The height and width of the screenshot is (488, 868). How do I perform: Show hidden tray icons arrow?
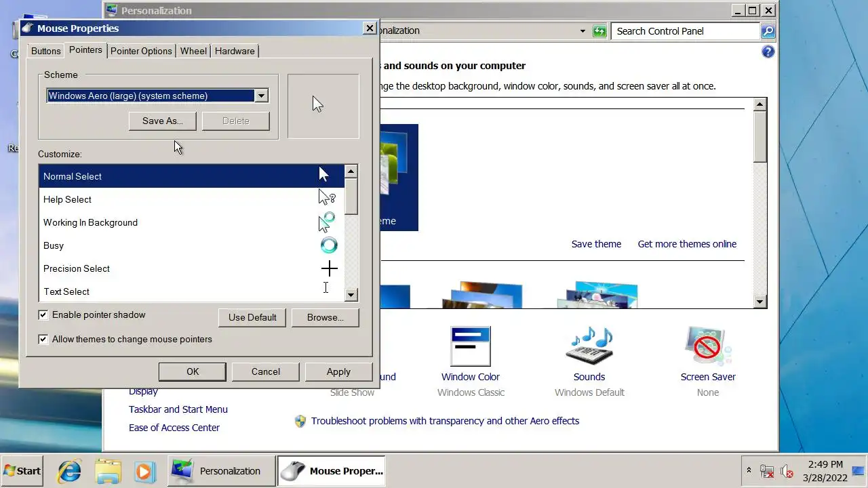pyautogui.click(x=749, y=470)
